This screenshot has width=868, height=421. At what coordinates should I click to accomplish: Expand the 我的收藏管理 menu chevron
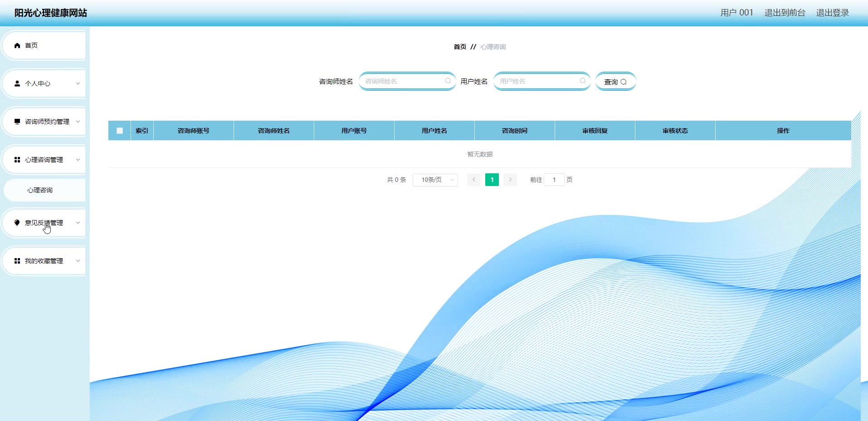coord(78,261)
